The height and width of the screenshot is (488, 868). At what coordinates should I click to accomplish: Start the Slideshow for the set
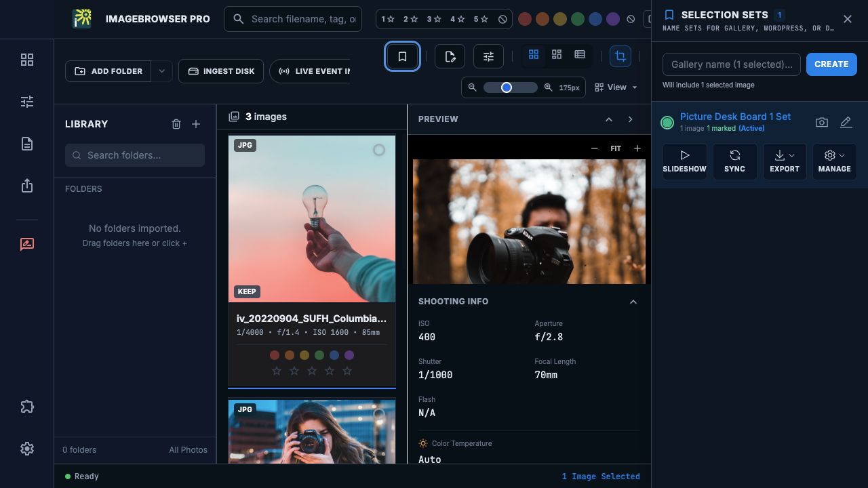coord(685,161)
